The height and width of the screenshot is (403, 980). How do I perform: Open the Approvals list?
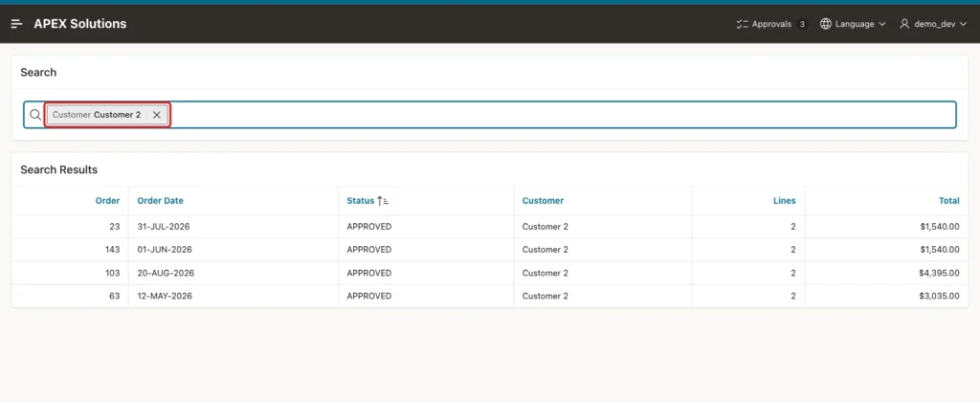(x=771, y=24)
